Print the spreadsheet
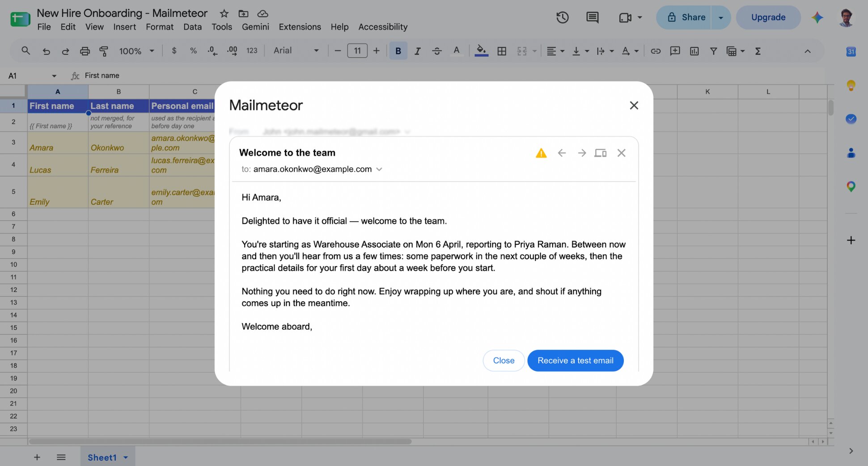868x466 pixels. (x=85, y=51)
